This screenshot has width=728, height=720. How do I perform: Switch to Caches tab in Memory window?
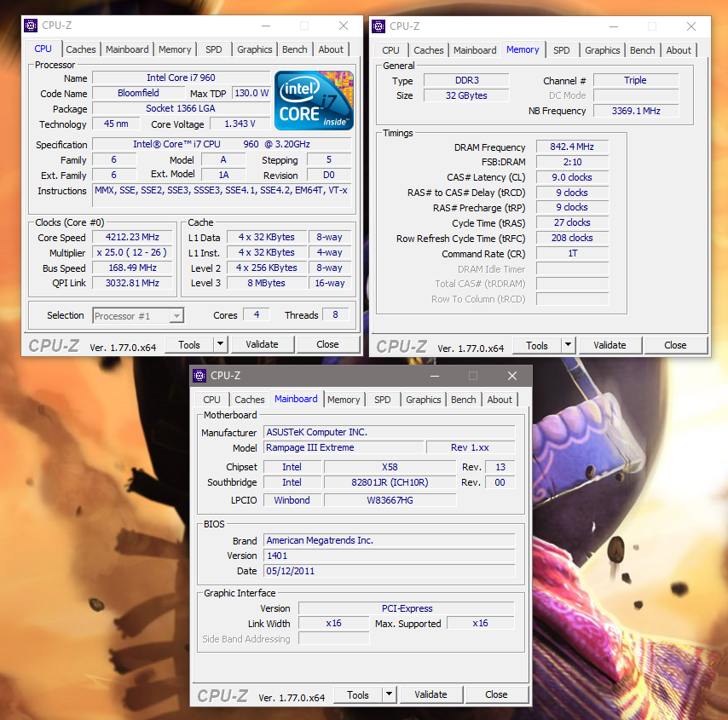click(x=429, y=50)
